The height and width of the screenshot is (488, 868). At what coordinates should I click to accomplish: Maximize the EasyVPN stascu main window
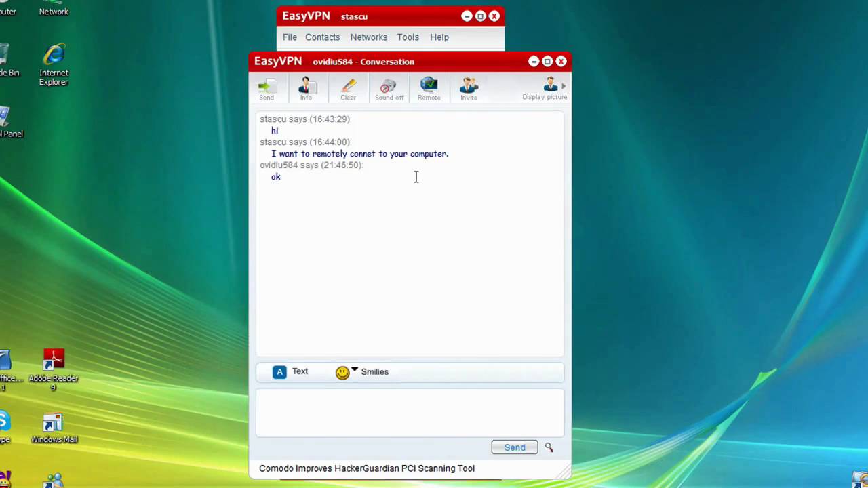pyautogui.click(x=480, y=16)
